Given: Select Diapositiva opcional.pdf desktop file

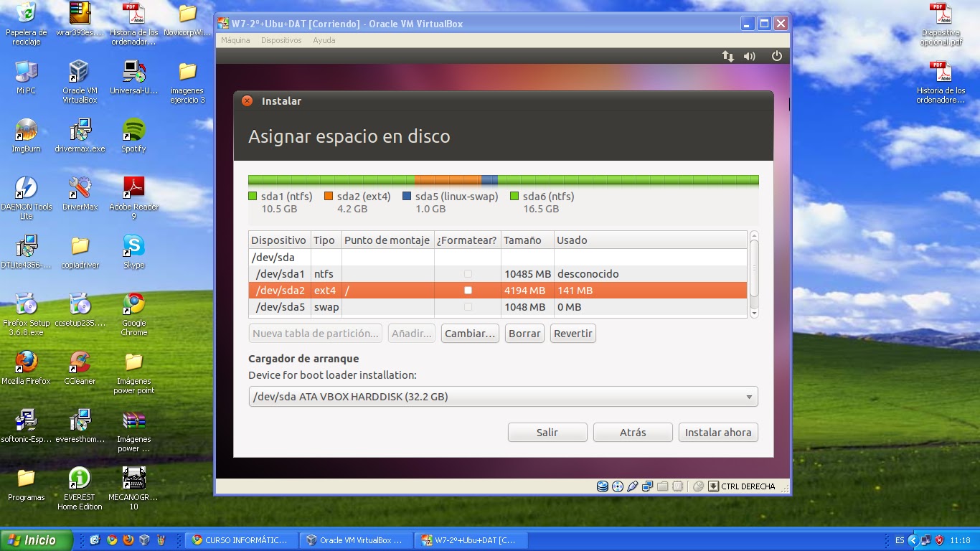Looking at the screenshot, I should coord(941,24).
